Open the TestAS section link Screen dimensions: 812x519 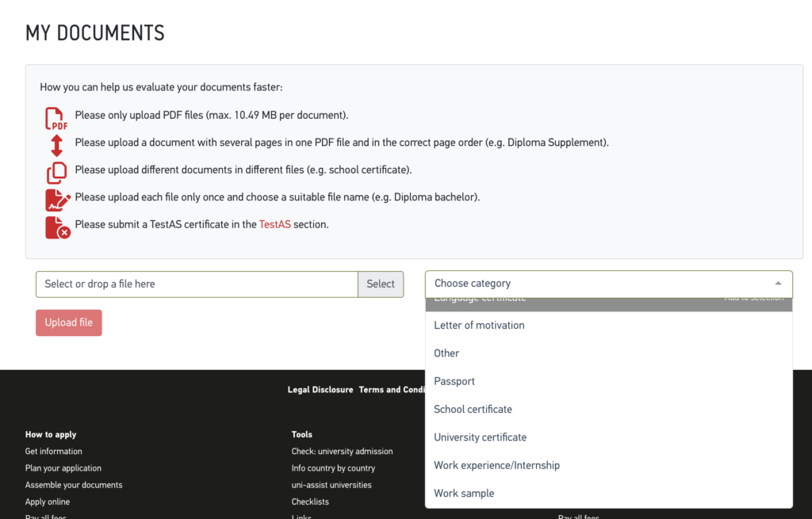(274, 224)
